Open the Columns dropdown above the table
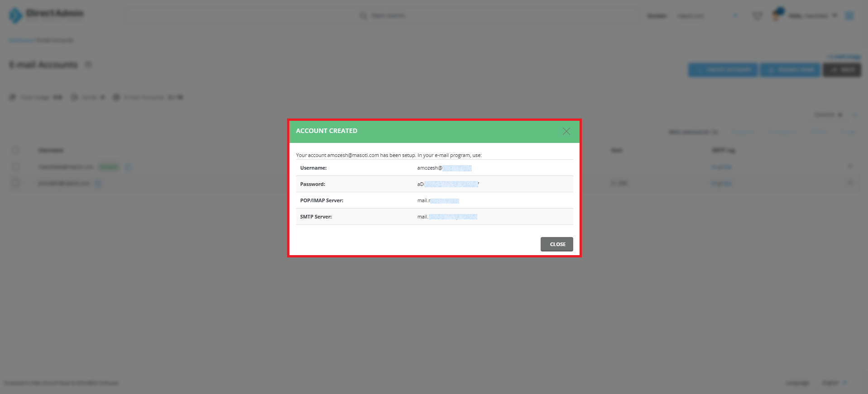868x394 pixels. click(x=828, y=114)
